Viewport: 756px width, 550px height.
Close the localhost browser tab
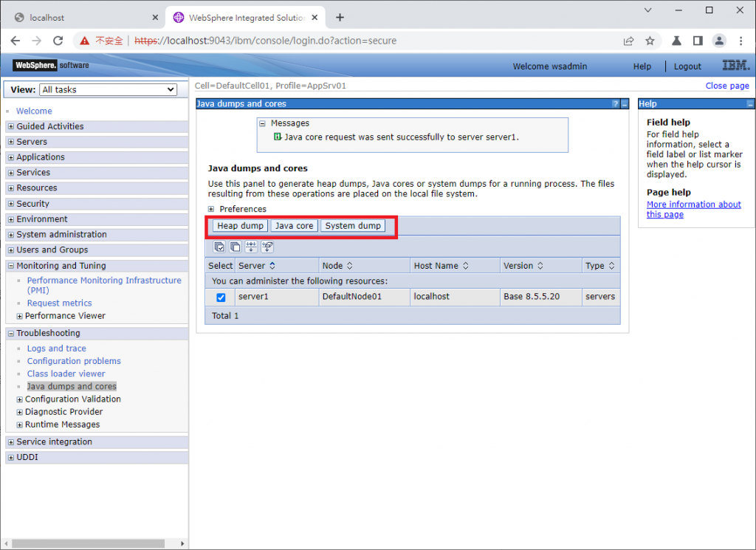coord(155,18)
